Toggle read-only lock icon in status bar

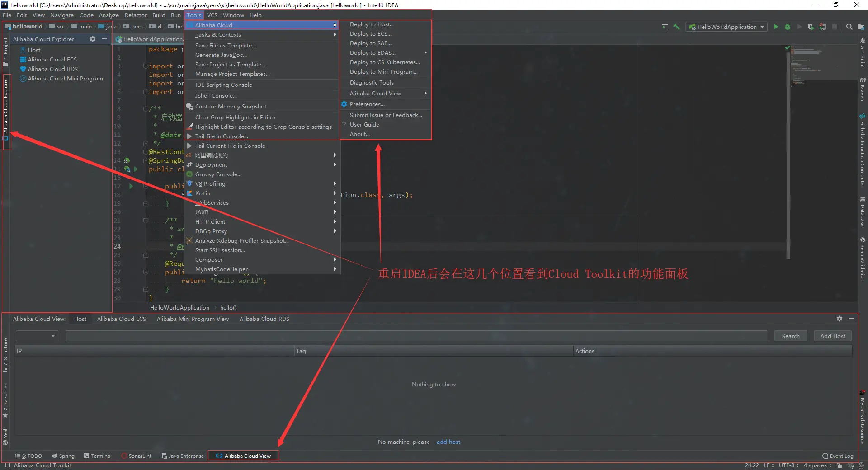coord(840,465)
